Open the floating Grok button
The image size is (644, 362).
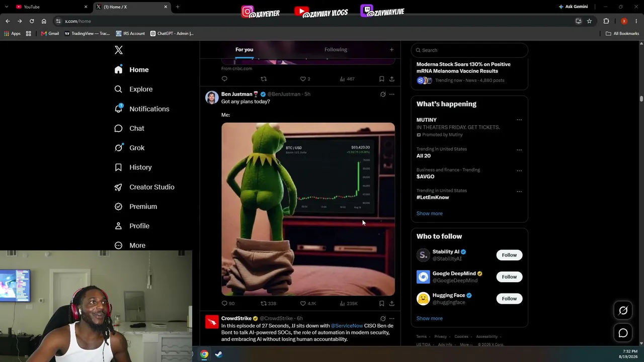tap(623, 311)
